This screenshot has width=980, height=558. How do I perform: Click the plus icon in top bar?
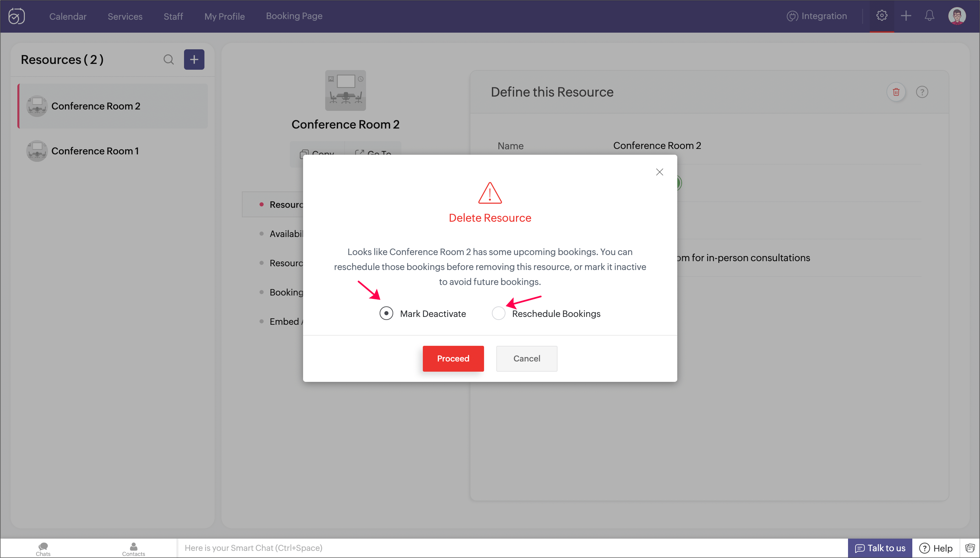tap(906, 16)
